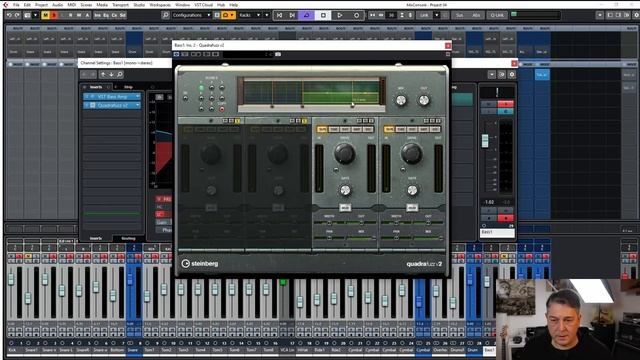Bypass all Inserts with Ins button

tap(98, 15)
